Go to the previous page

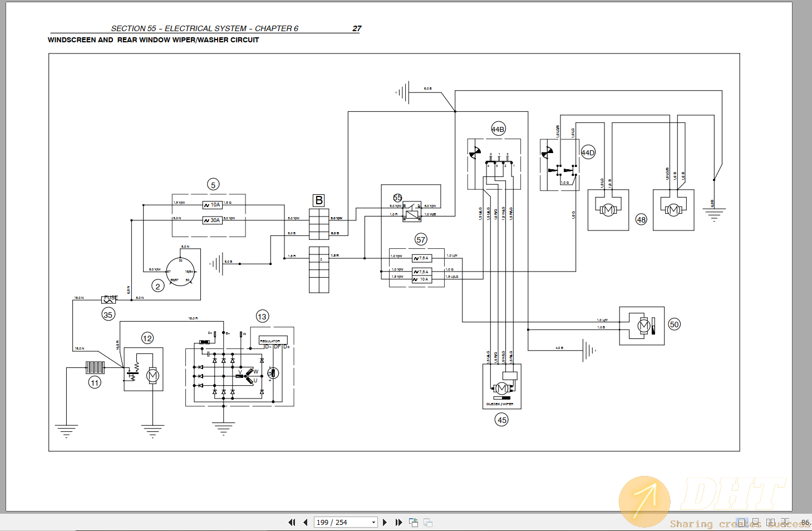(306, 522)
